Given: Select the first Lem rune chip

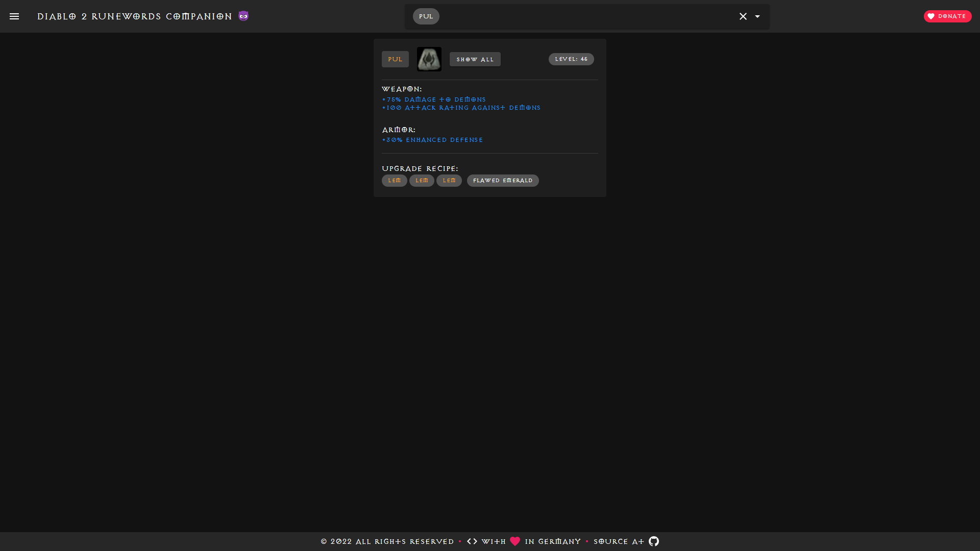Looking at the screenshot, I should click(395, 181).
